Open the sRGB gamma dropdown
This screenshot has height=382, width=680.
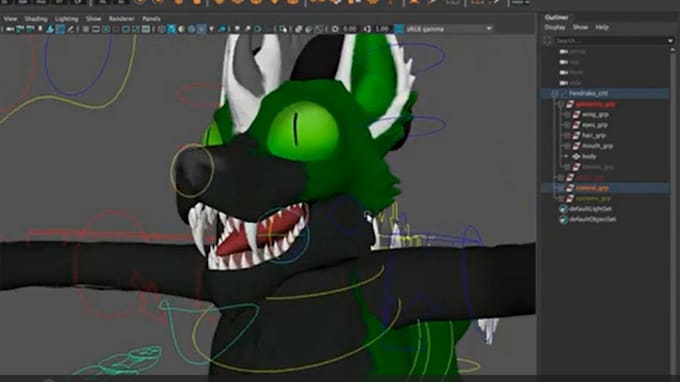click(x=449, y=29)
